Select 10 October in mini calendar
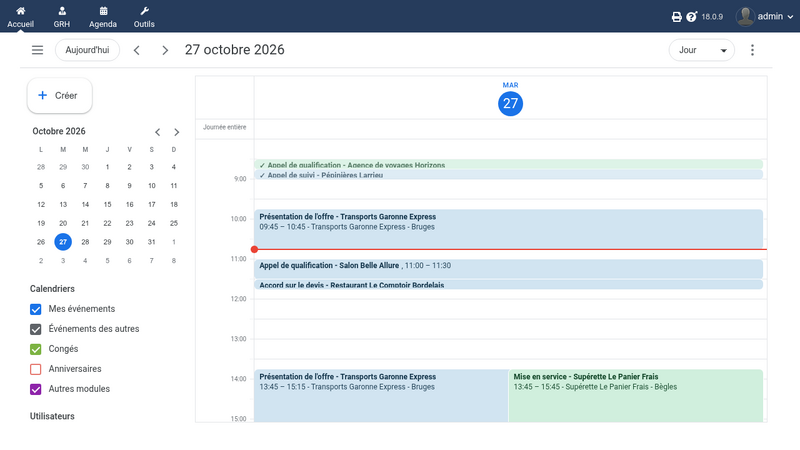Screen dimensions: 800x450 click(152, 186)
